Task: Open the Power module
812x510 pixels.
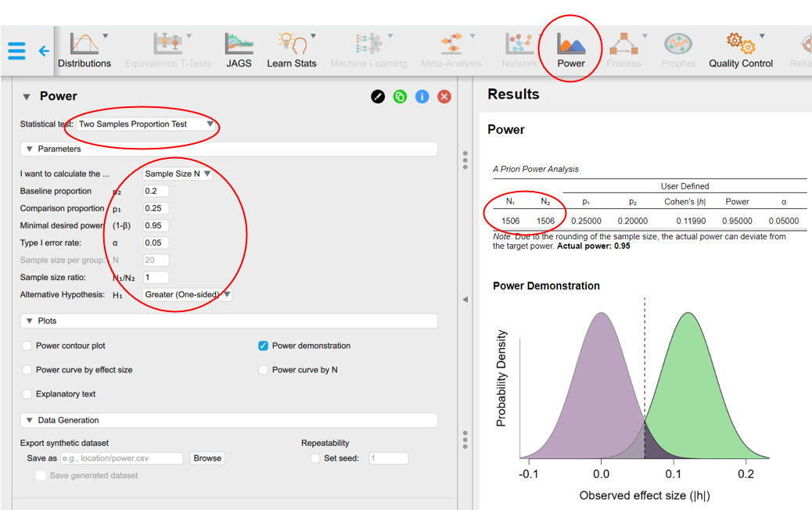Action: click(571, 50)
